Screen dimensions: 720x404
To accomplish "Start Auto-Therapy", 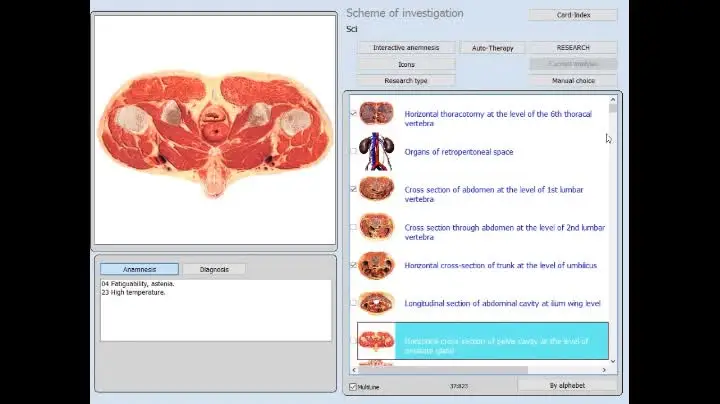I will coord(492,48).
